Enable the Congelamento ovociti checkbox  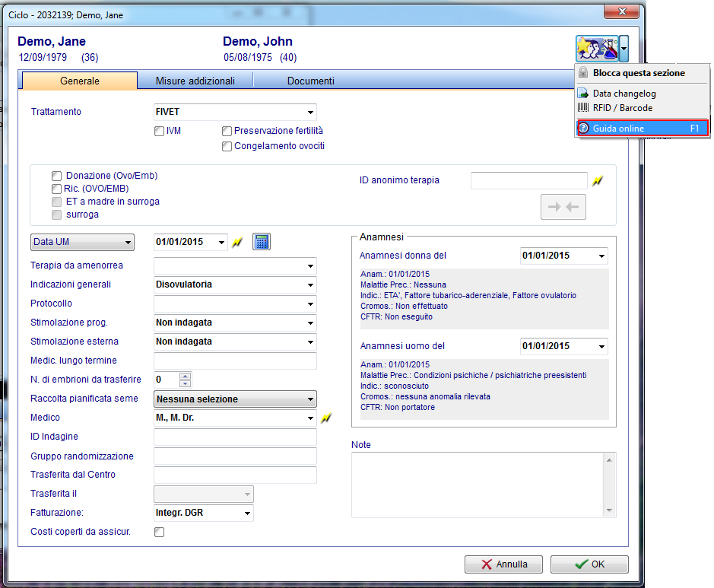coord(227,146)
